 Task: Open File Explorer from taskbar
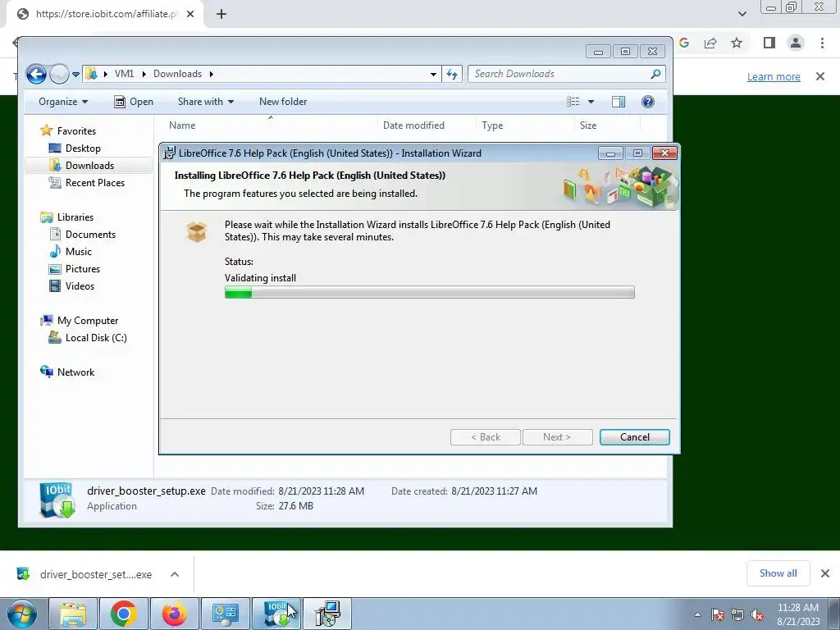73,614
